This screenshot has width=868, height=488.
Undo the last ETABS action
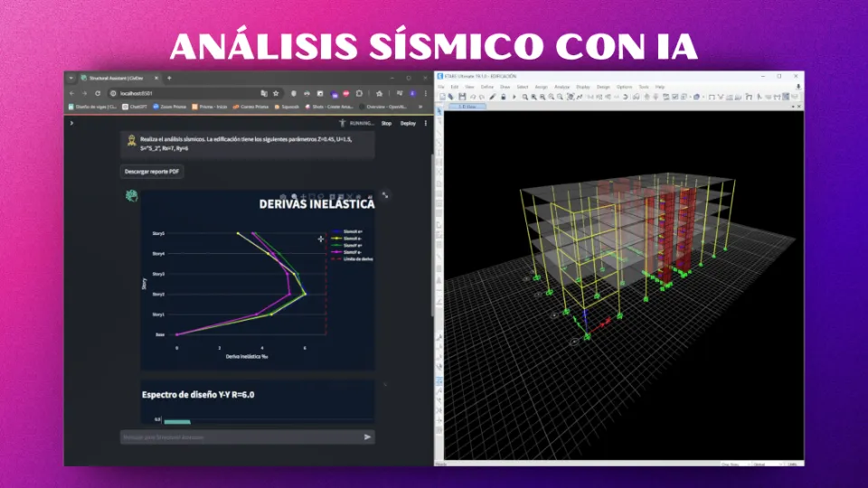click(473, 97)
